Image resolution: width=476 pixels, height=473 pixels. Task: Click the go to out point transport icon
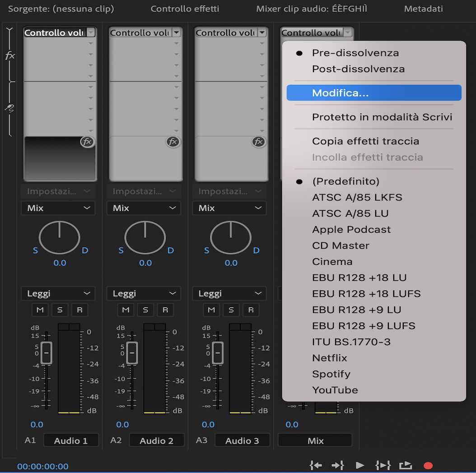coord(337,465)
